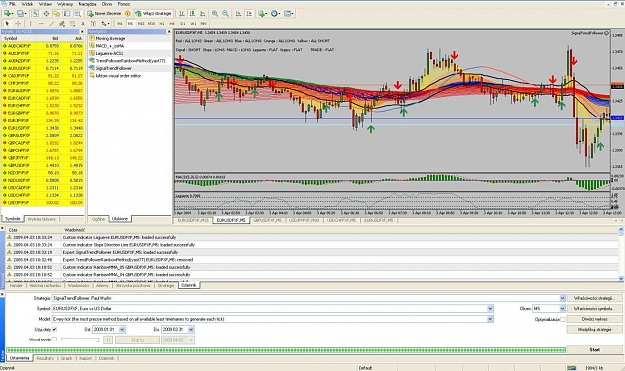Viewport: 625px width, 371px height.
Task: Click Modyfikuj strategię button
Action: click(594, 330)
